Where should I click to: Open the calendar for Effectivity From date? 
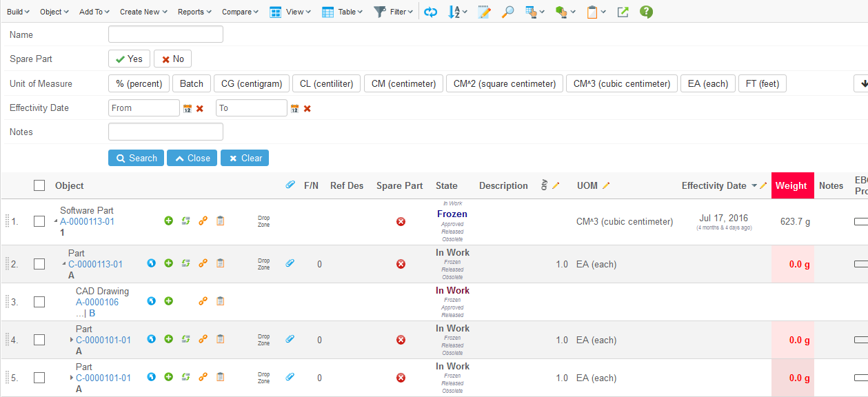pos(187,108)
